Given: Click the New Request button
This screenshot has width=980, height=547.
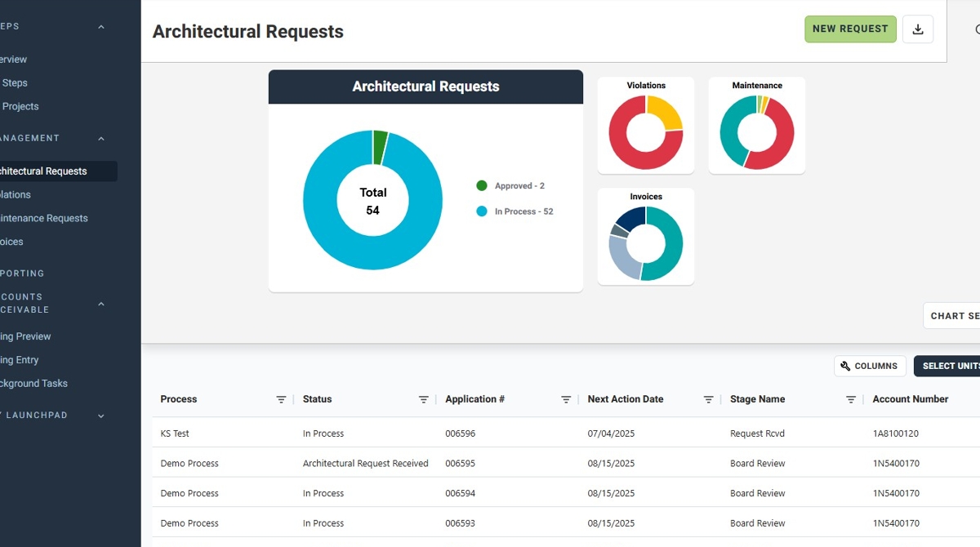Looking at the screenshot, I should [850, 29].
